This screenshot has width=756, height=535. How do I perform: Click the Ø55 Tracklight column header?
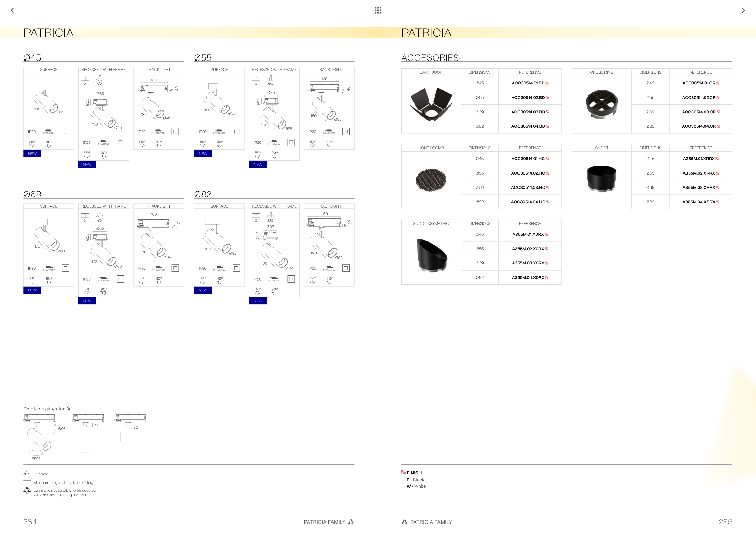tap(329, 70)
